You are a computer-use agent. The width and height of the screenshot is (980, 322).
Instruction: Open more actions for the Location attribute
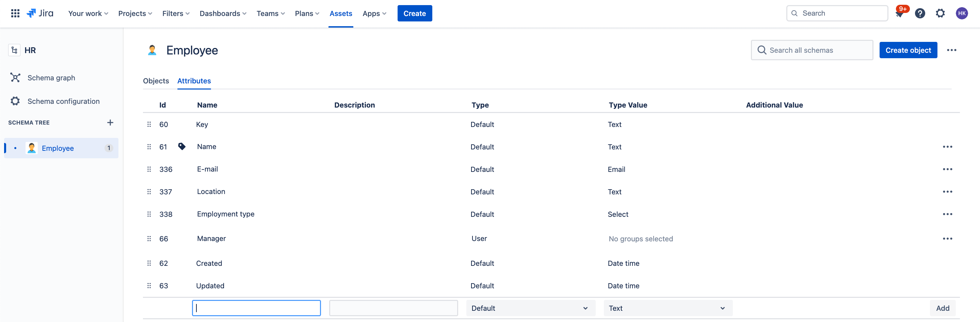947,192
